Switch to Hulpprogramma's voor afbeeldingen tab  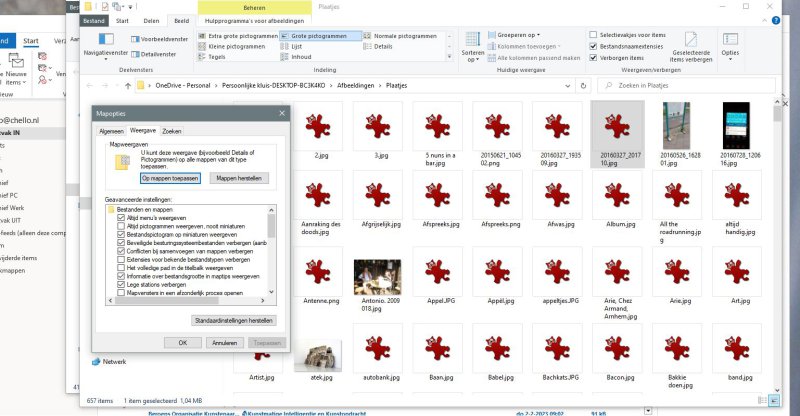click(x=255, y=21)
